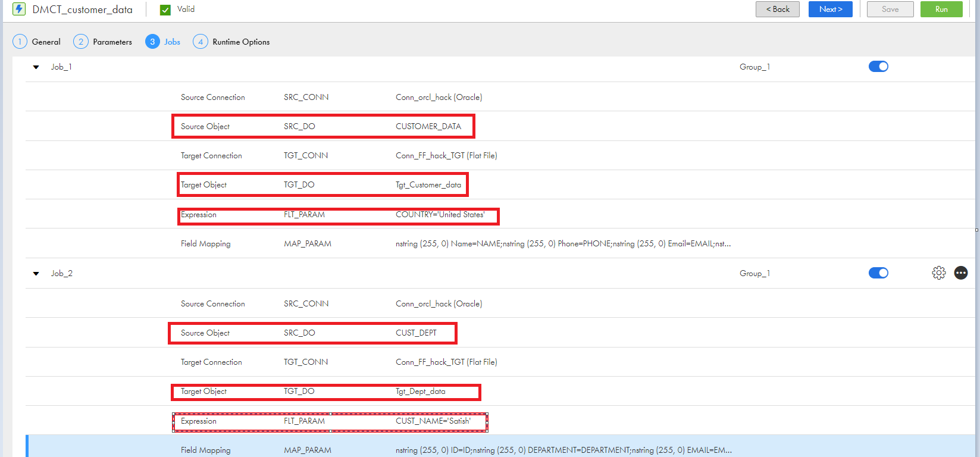This screenshot has width=980, height=457.
Task: Click the DMCT_customer_data title
Action: [x=82, y=10]
